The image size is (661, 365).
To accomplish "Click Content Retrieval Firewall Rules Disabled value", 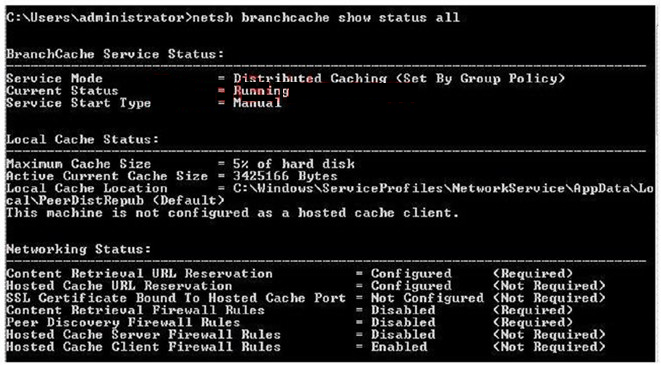I will tap(403, 311).
